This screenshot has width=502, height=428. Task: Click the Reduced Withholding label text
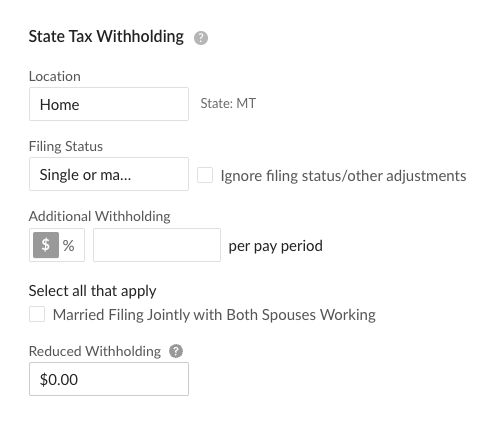95,351
